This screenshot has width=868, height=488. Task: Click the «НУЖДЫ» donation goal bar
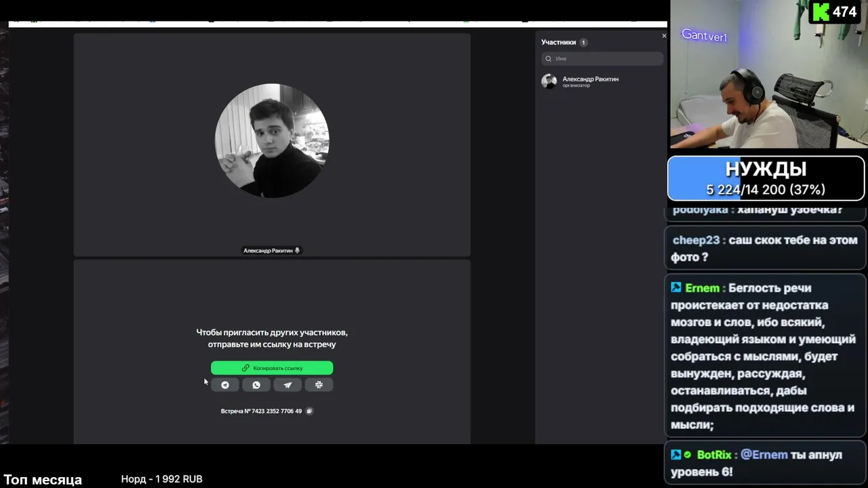[766, 179]
